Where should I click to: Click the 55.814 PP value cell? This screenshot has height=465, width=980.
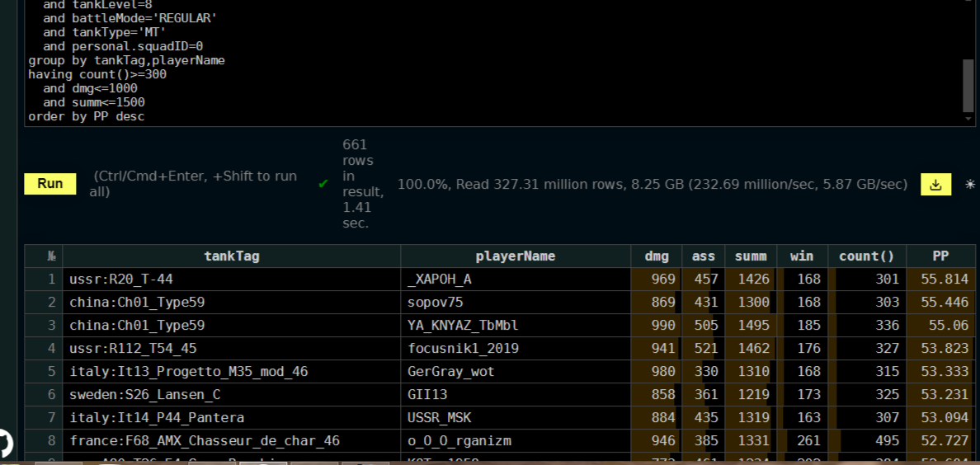click(940, 279)
